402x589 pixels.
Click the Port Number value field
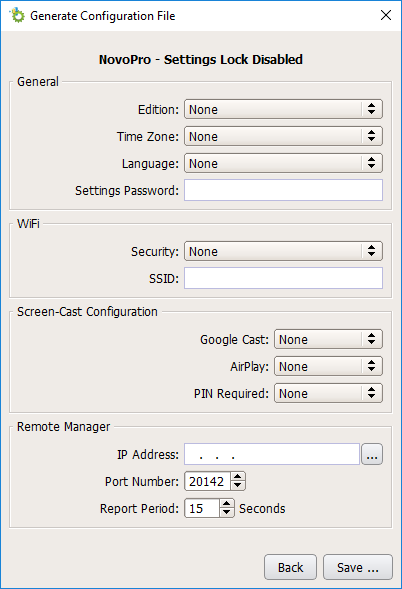coord(207,481)
